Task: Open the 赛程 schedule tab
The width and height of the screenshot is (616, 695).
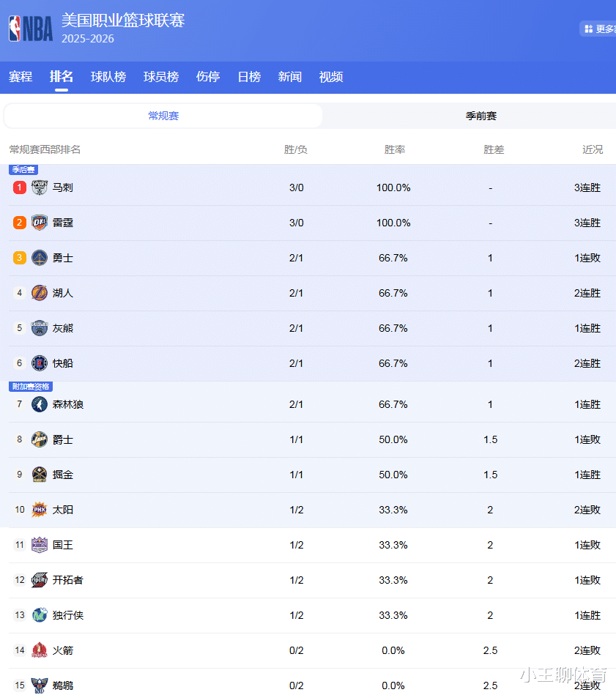Action: 21,77
